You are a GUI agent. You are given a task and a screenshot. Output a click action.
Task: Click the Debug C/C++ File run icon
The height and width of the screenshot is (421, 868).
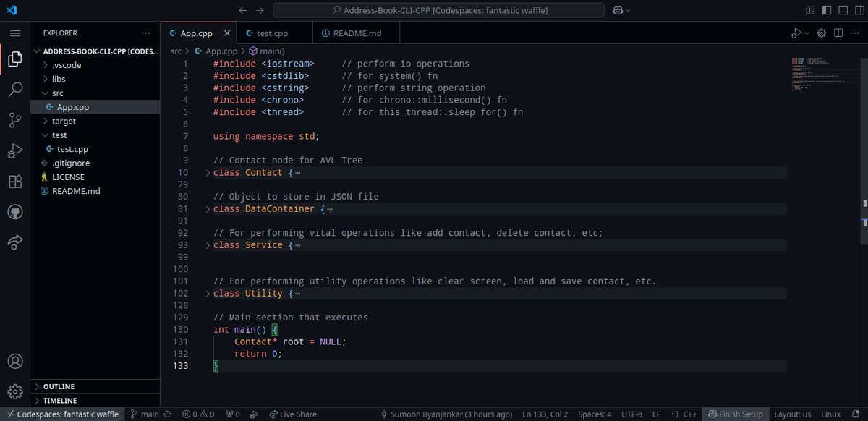pos(796,33)
